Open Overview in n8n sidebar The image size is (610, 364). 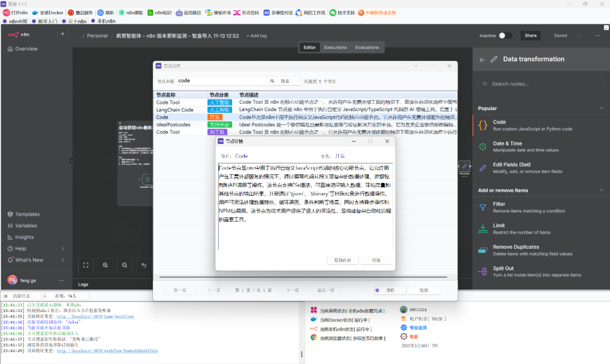[x=23, y=49]
